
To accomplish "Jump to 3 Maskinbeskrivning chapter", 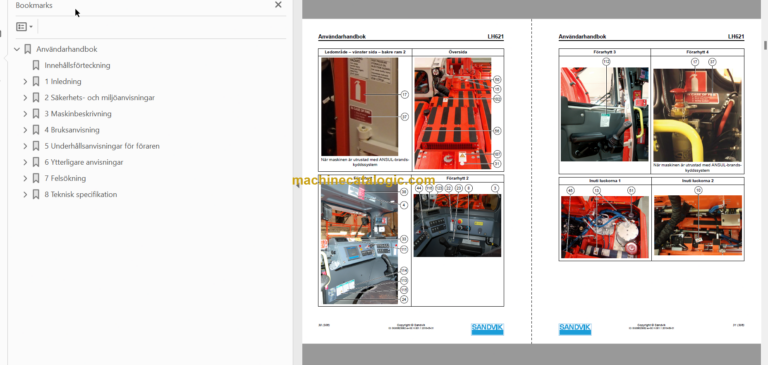I will click(x=78, y=114).
